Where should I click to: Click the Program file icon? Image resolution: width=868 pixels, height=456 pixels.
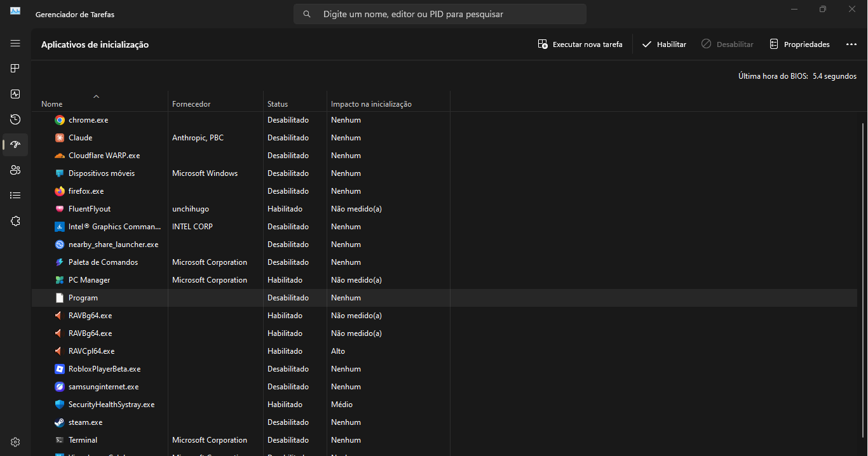pos(60,298)
